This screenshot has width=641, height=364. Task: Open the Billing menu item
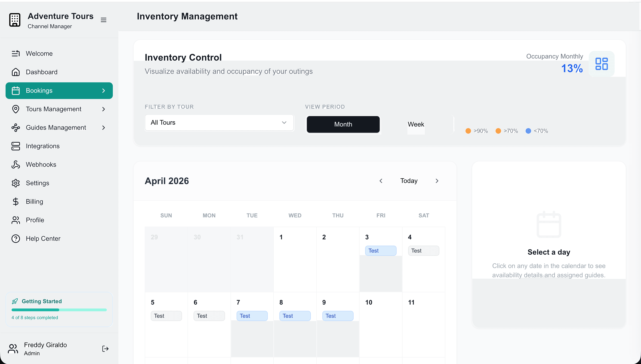coord(59,201)
